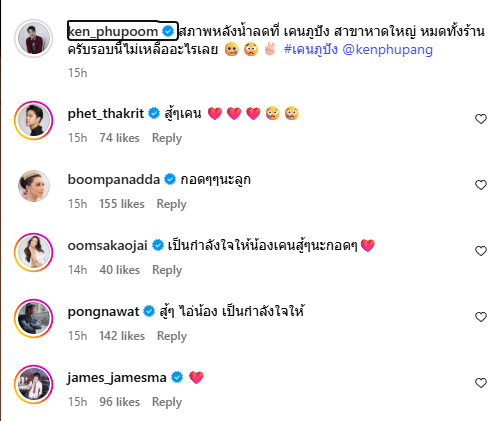501x421 pixels.
Task: View 142 likes on pongnawat's comment
Action: coord(122,336)
